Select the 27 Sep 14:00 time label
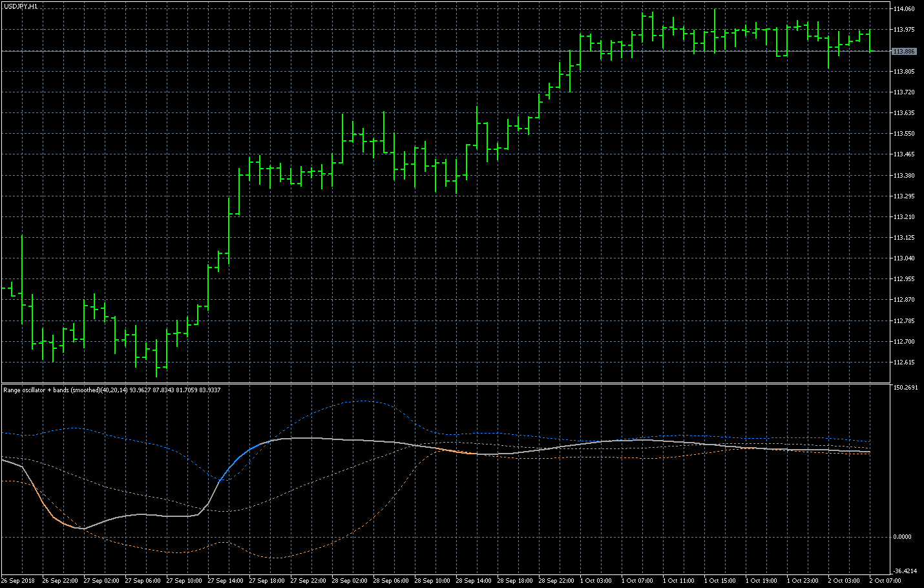This screenshot has width=924, height=588. click(226, 580)
